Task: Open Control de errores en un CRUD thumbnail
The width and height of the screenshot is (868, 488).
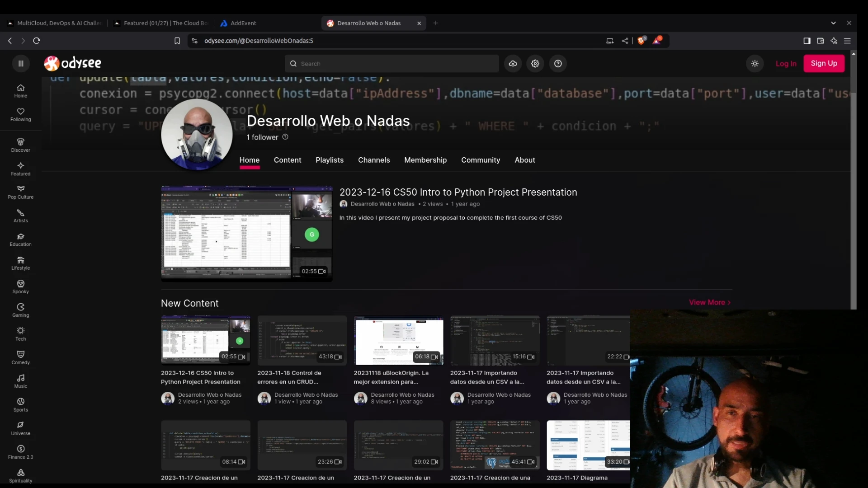Action: [x=302, y=340]
